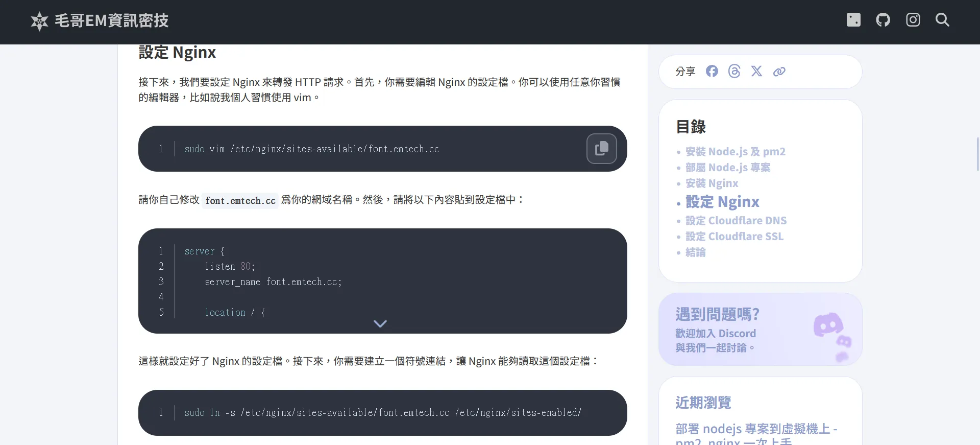Screen dimensions: 980x445
Task: Open the Discord 遇到問題嗎 banner
Action: 761,329
